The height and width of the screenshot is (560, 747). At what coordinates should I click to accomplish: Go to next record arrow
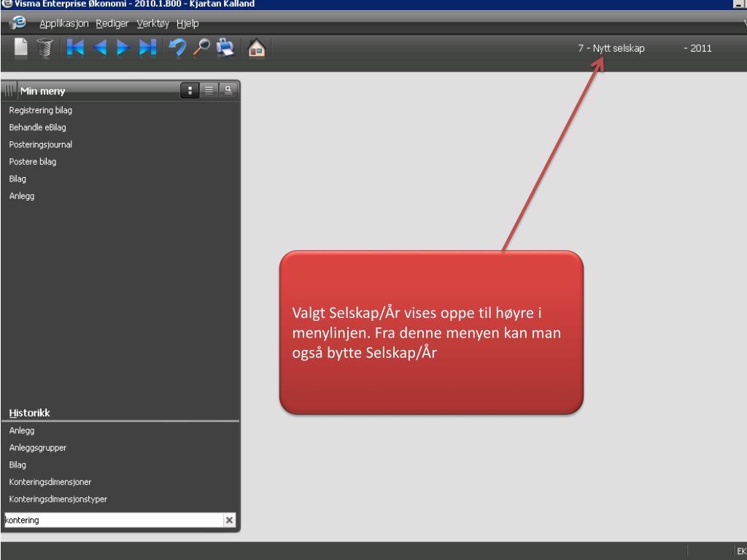[x=123, y=47]
